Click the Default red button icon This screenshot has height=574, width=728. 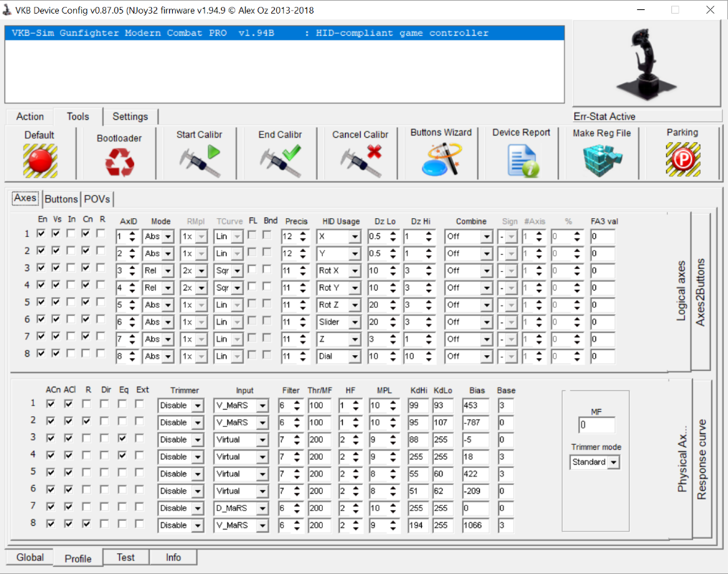click(40, 161)
